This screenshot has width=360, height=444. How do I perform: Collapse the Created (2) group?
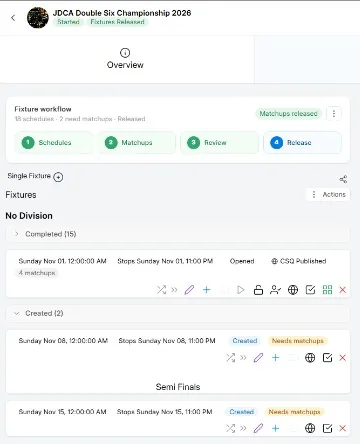178,313
